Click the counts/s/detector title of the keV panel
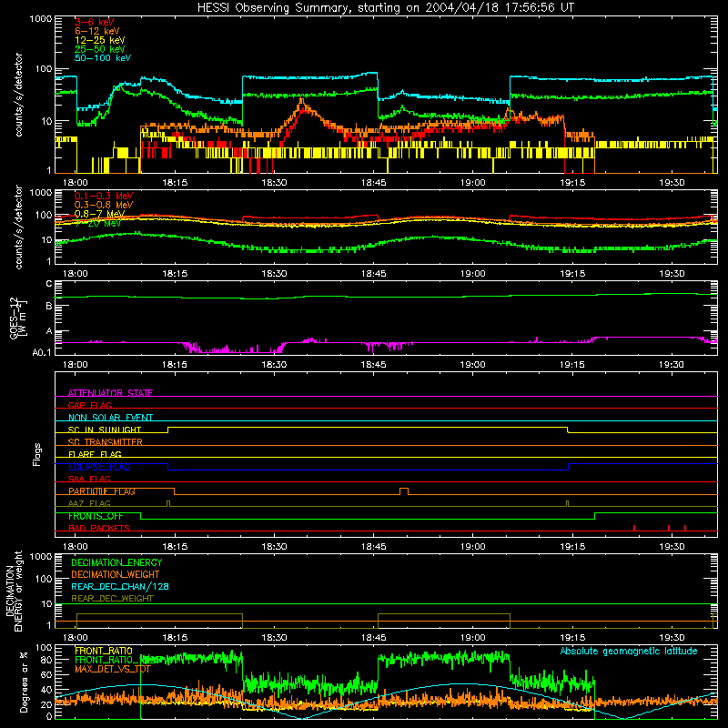The image size is (728, 728). 19,95
